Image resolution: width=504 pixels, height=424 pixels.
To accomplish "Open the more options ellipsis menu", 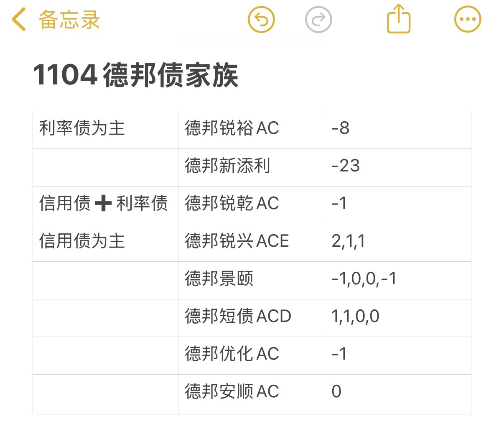I will tap(468, 19).
